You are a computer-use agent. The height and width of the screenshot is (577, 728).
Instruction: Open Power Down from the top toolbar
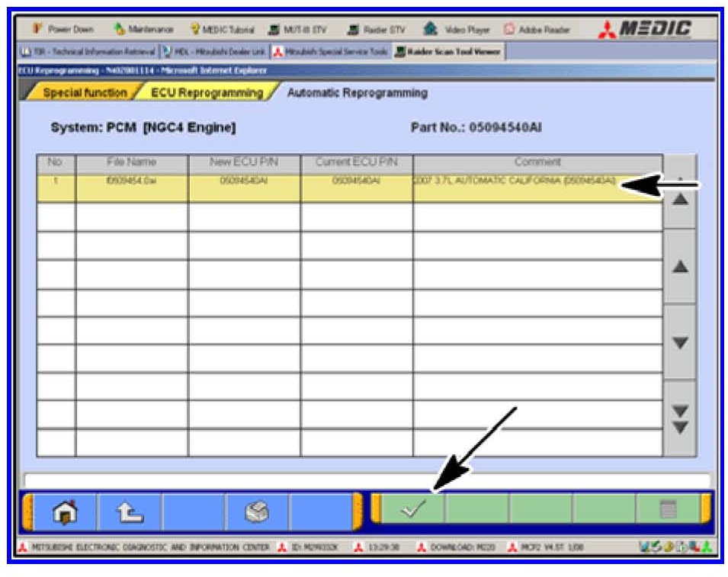click(x=64, y=29)
